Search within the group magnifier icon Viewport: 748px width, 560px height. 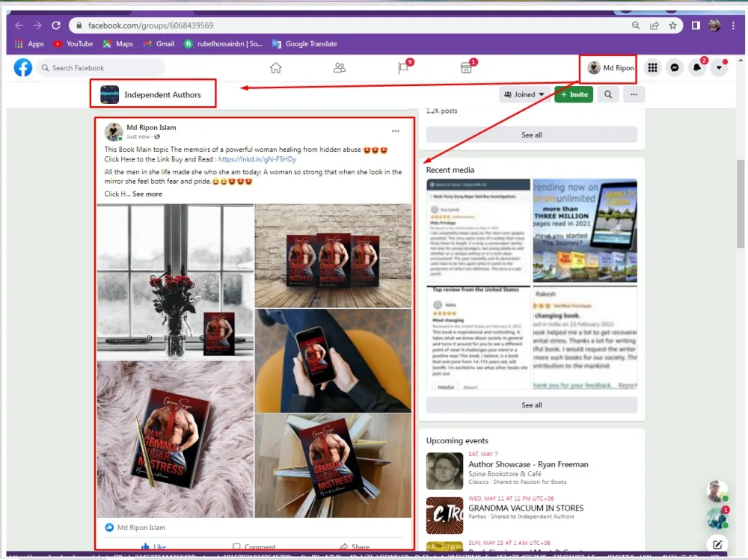[x=608, y=94]
